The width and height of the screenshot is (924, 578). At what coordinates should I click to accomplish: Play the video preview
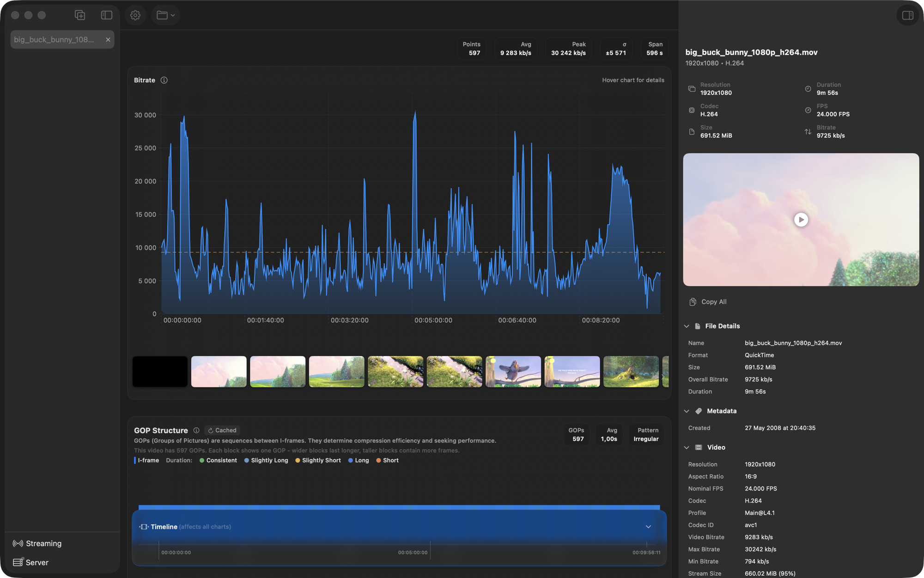[801, 220]
